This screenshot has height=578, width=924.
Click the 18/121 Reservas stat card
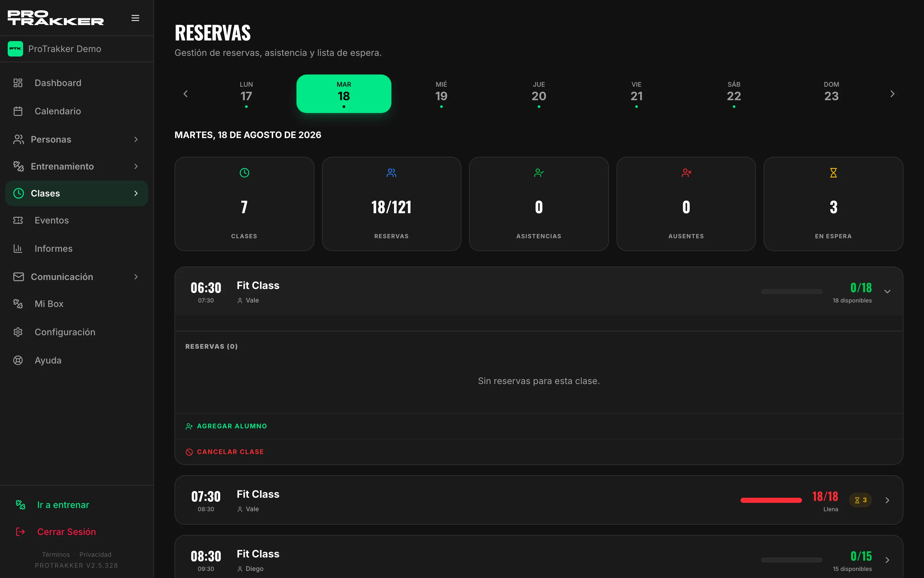tap(391, 204)
